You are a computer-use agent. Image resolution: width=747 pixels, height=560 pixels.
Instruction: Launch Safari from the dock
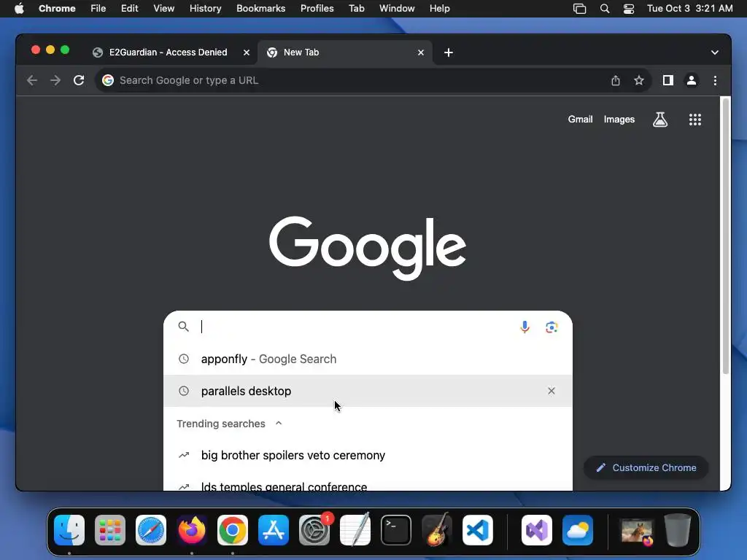151,530
